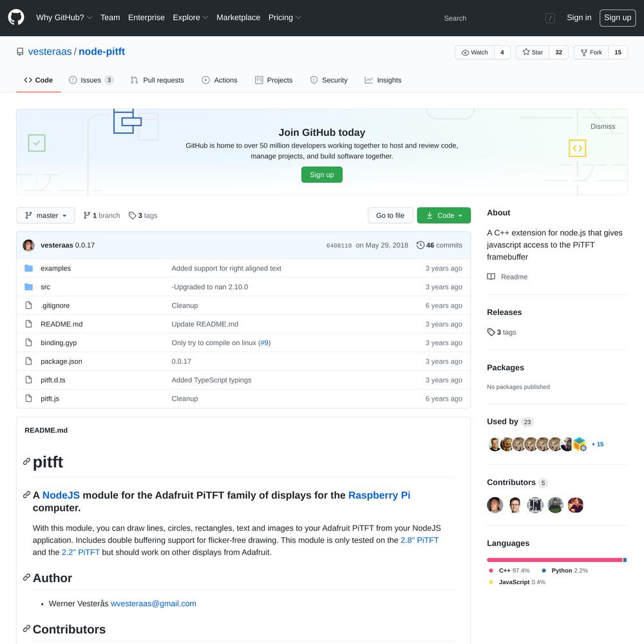
Task: Click the tag icon under Releases
Action: (x=491, y=332)
